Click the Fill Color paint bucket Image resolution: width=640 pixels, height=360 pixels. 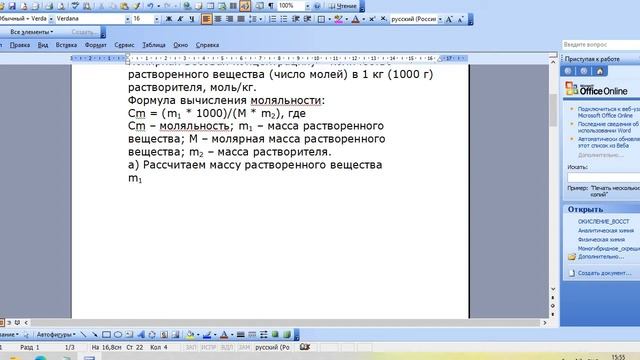(x=190, y=335)
